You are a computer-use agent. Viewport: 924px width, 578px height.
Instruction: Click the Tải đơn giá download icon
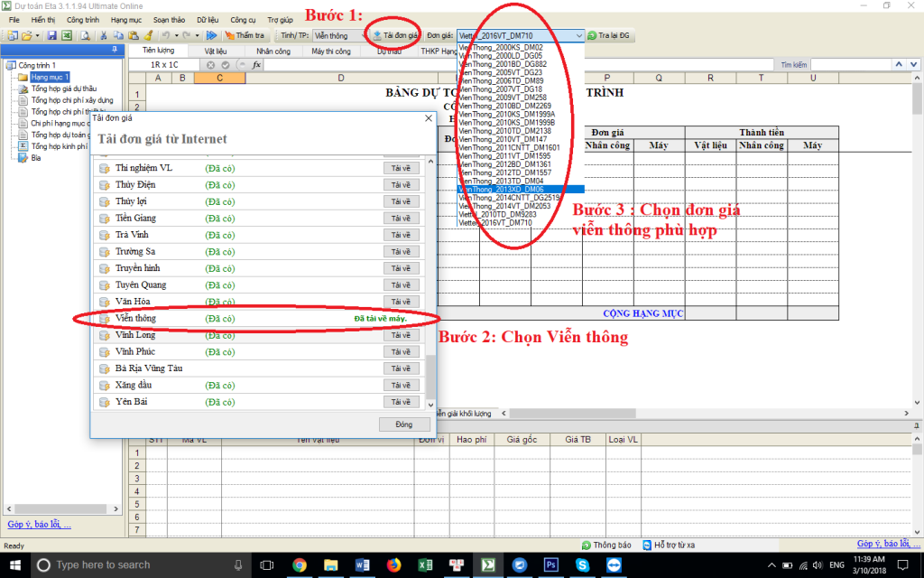point(378,35)
